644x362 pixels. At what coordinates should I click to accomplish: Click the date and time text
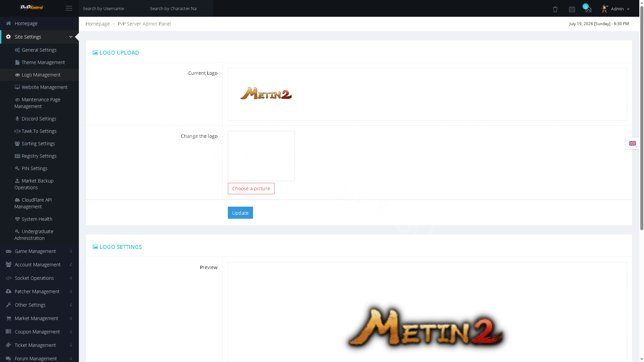coord(599,24)
